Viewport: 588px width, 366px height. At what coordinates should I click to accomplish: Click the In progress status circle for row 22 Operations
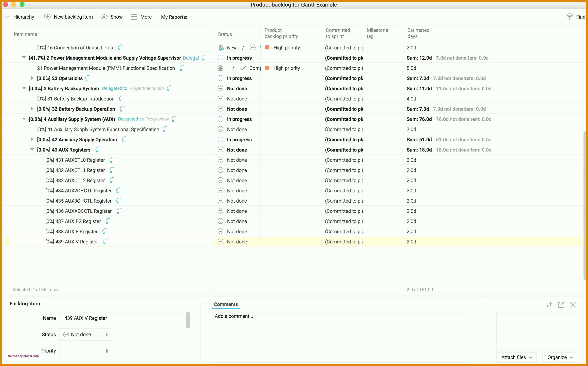coord(220,78)
